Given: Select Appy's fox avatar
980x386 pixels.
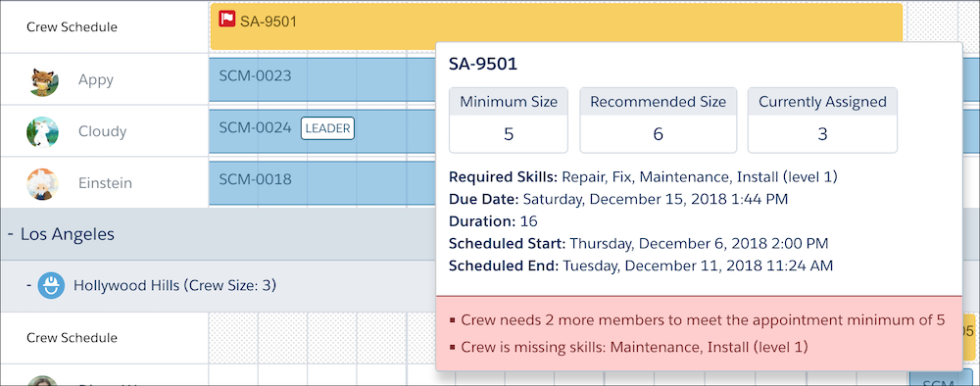Looking at the screenshot, I should tap(43, 80).
